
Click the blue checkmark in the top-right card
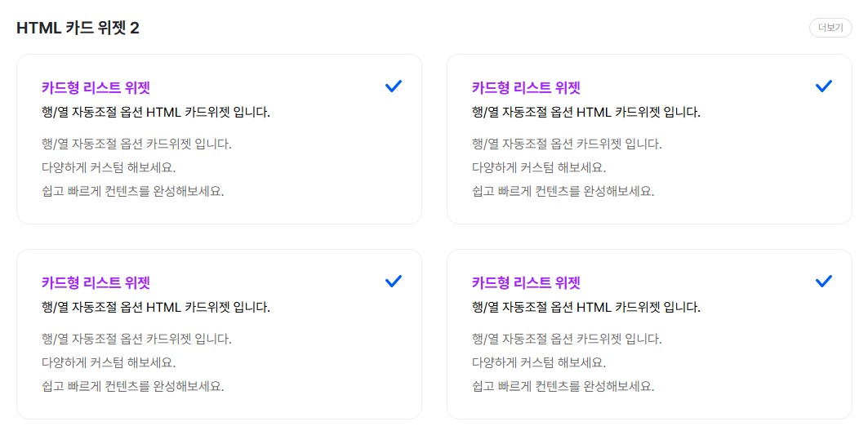(x=823, y=86)
